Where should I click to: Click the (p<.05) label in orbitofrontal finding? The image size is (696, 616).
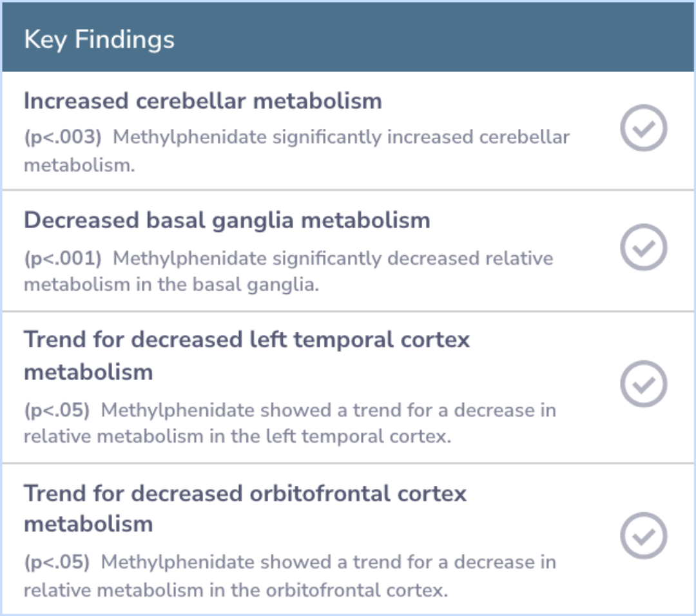point(57,563)
